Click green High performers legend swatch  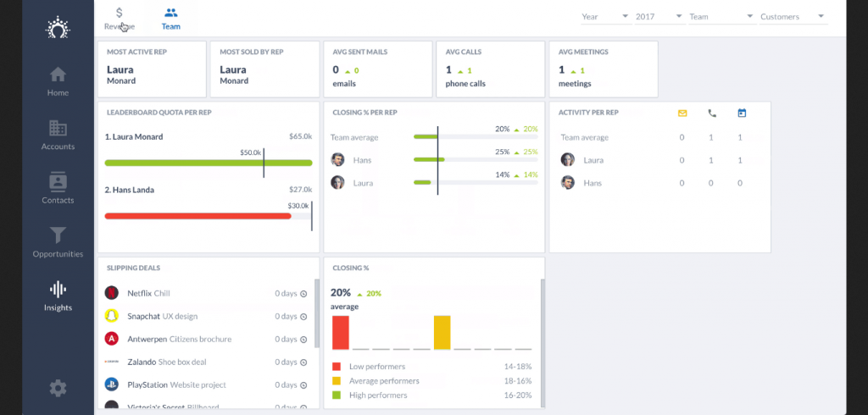[x=336, y=395]
